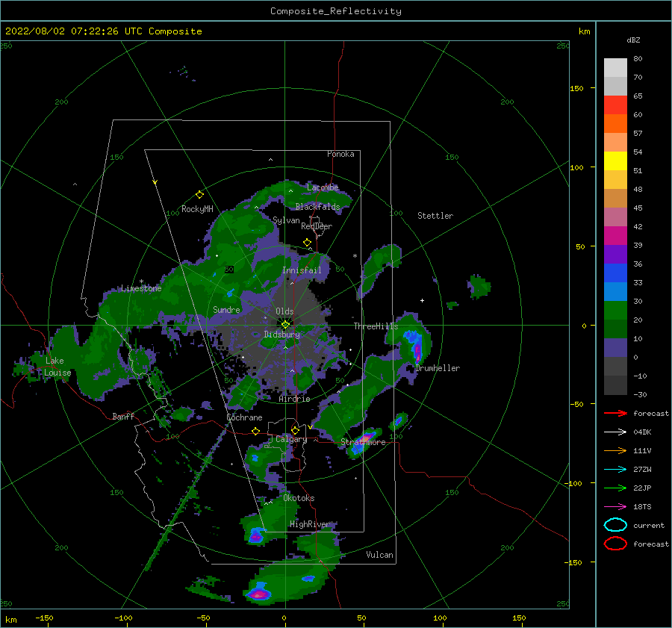
Task: Click the Banff label
Action: click(123, 416)
